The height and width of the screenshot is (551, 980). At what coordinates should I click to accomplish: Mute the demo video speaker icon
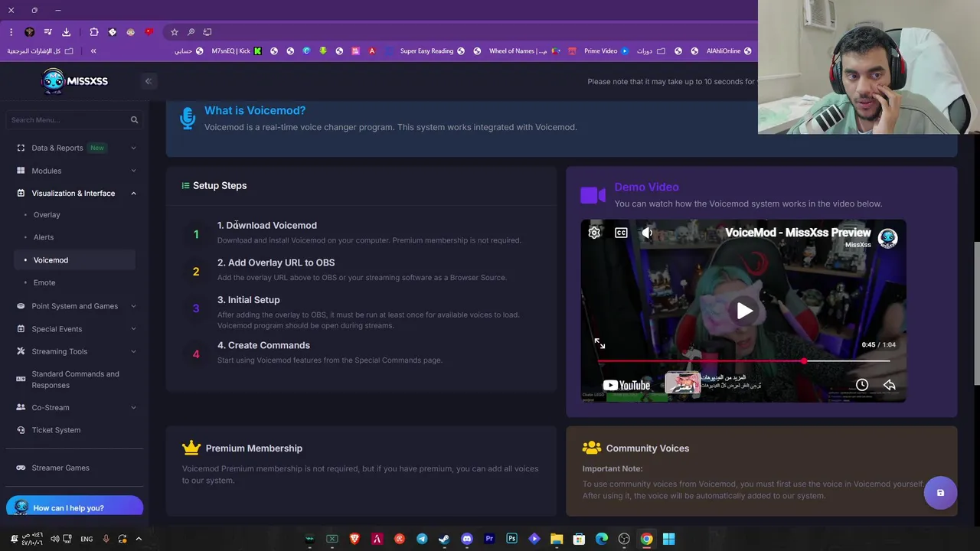tap(647, 233)
